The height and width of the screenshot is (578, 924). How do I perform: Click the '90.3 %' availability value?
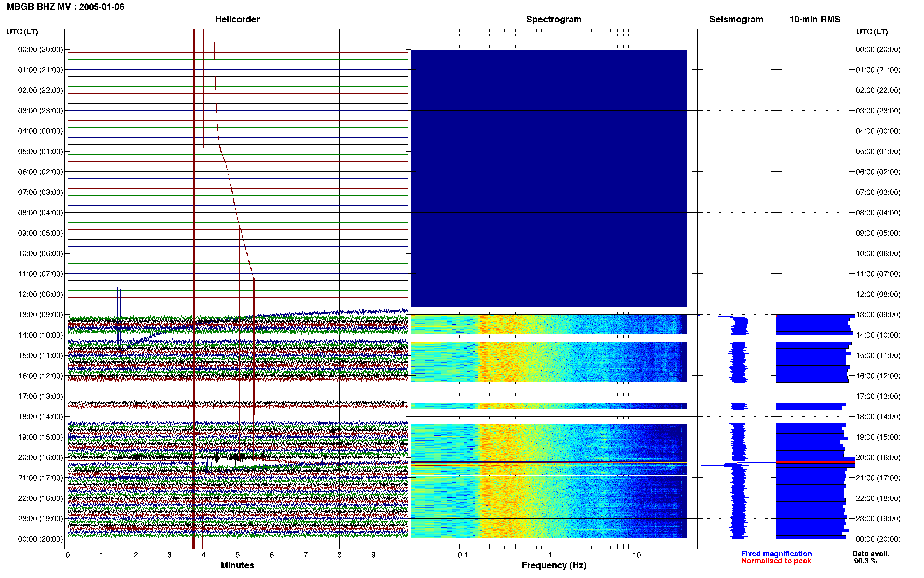865,561
